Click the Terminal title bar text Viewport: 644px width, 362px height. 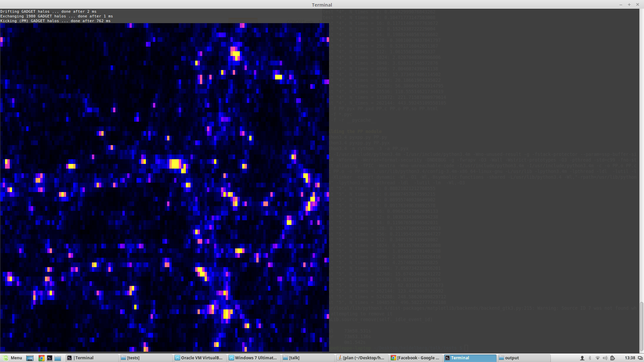[322, 5]
